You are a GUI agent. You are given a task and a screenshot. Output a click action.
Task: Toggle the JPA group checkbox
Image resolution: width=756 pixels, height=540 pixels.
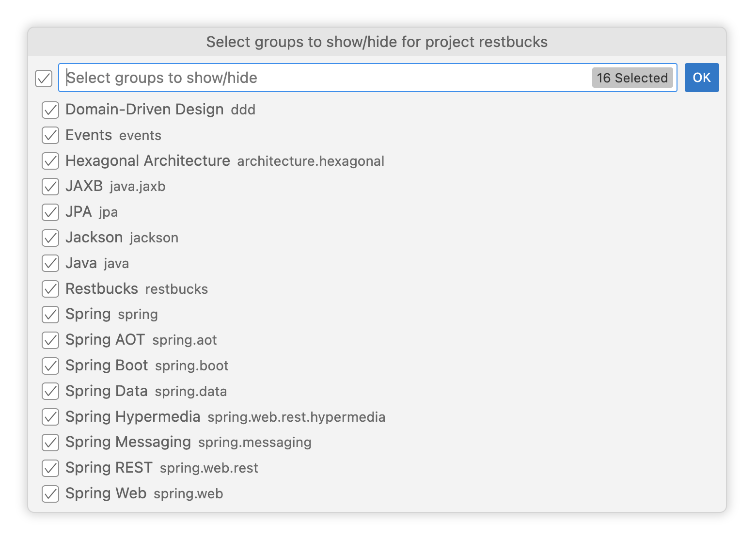pyautogui.click(x=50, y=212)
